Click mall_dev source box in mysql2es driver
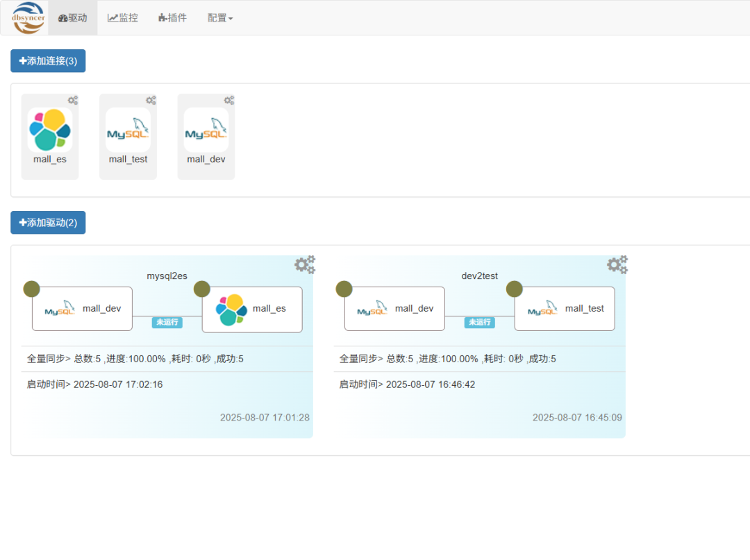 82,309
